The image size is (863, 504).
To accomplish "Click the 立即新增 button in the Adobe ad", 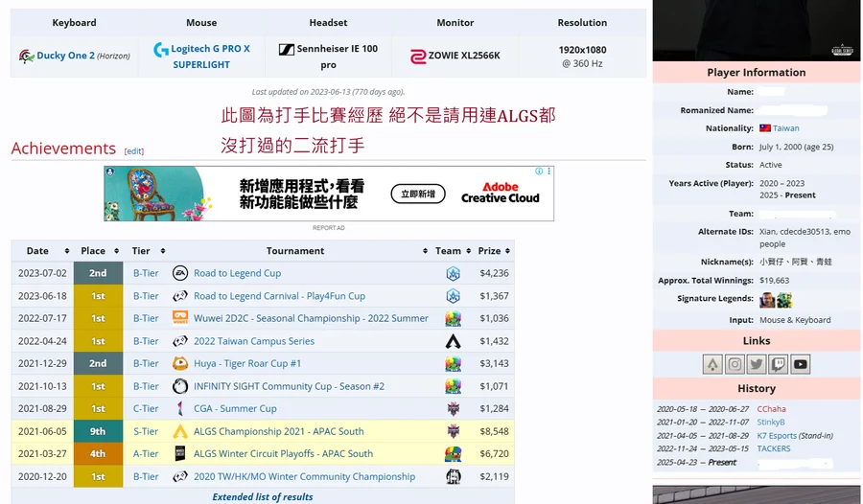I will tap(417, 195).
